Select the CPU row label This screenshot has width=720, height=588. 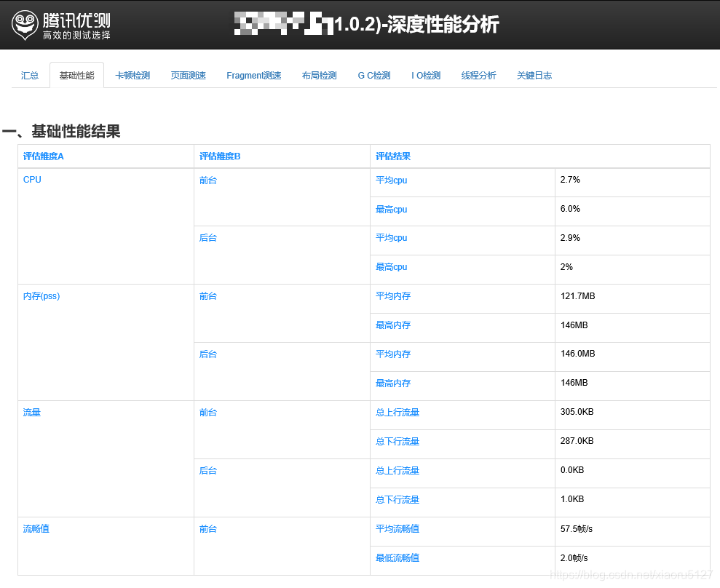(32, 180)
